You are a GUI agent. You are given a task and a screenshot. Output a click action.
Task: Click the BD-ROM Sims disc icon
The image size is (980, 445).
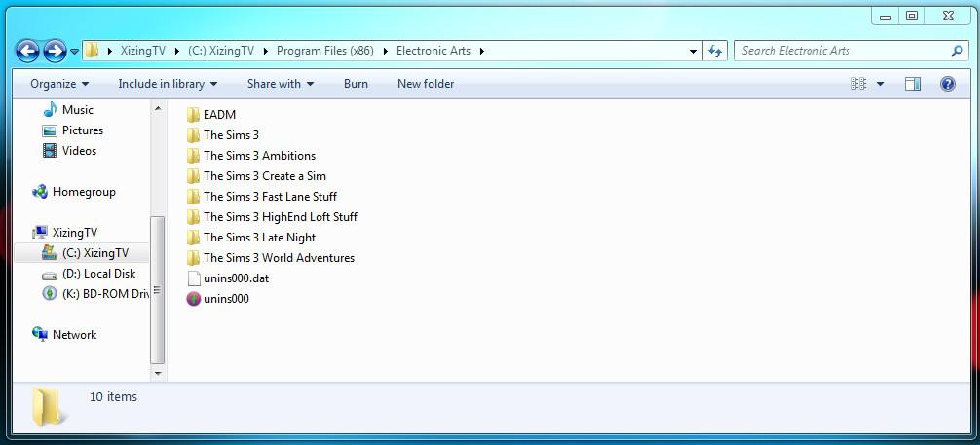(50, 294)
